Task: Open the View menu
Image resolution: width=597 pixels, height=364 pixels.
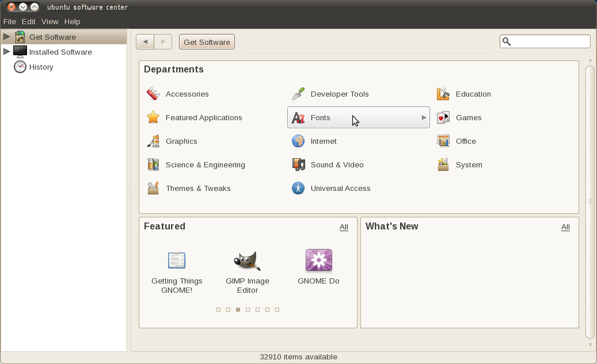Action: pos(50,22)
